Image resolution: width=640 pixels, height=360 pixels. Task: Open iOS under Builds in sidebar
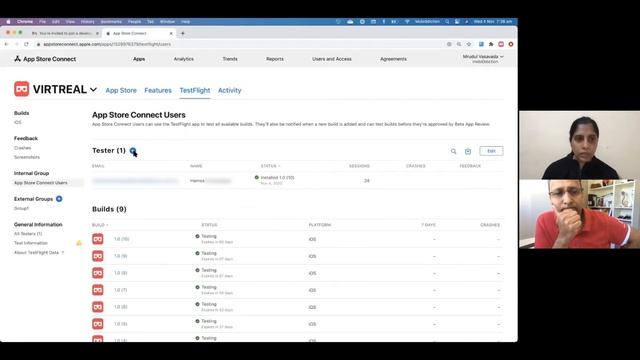point(18,122)
